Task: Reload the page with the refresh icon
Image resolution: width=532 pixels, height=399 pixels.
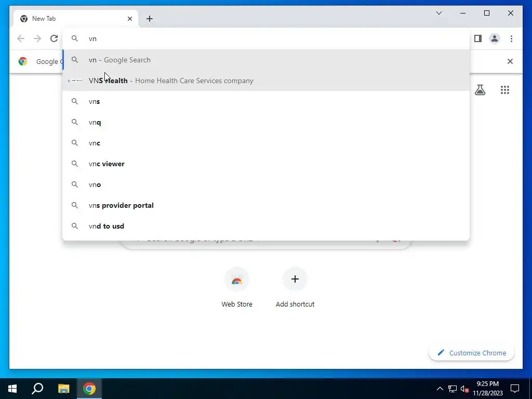Action: coord(54,38)
